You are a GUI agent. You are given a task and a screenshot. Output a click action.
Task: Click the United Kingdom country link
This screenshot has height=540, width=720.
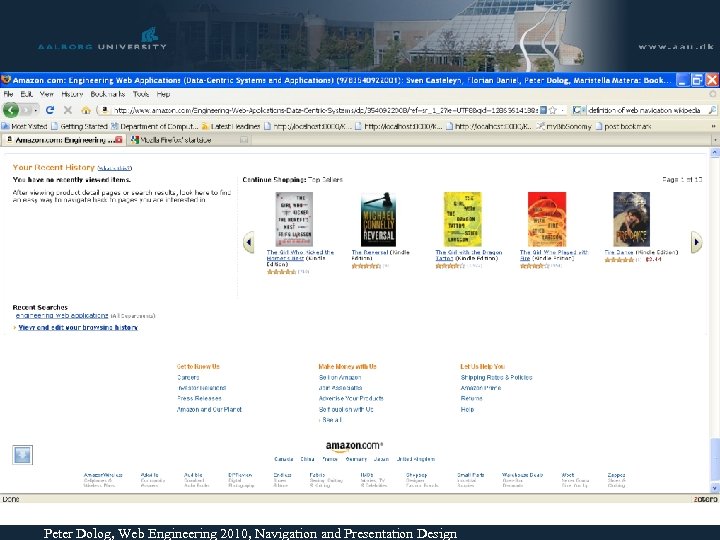416,459
